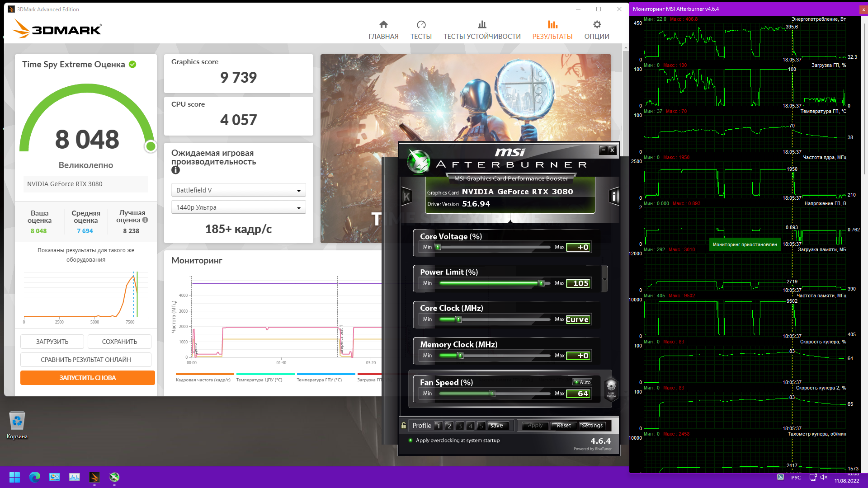Select profile slot 2 in Afterburner

(449, 426)
